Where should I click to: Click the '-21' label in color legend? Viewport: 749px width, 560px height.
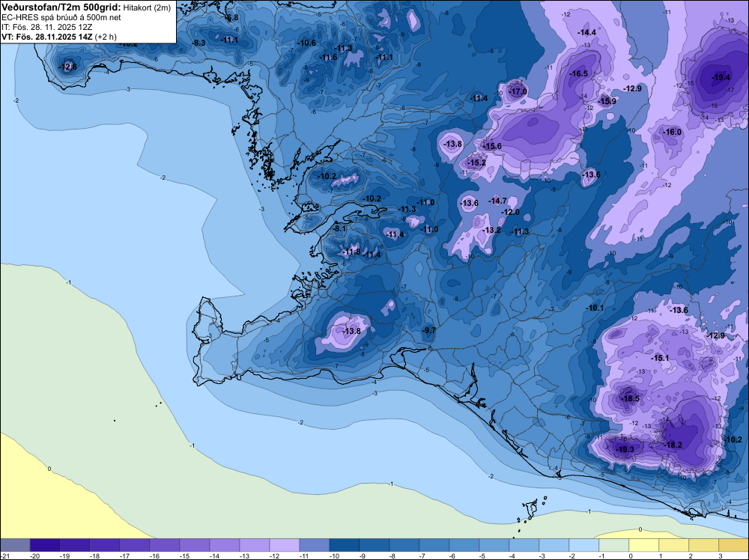4,556
